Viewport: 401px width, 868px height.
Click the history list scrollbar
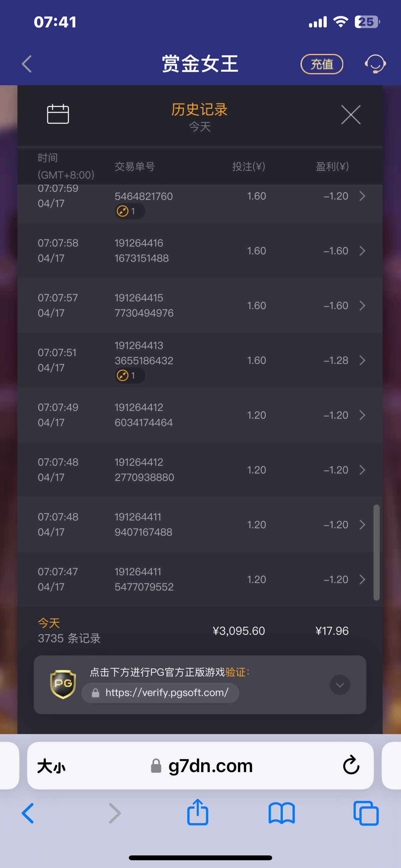coord(376,552)
